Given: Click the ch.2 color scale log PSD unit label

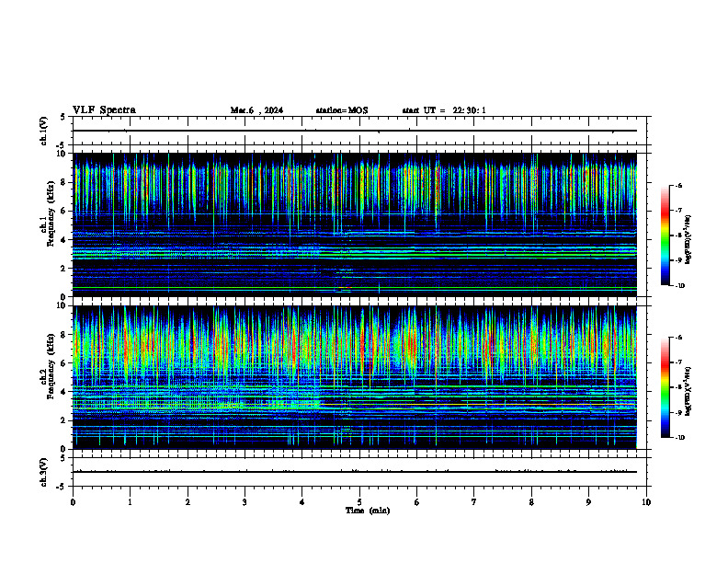Looking at the screenshot, I should pos(688,392).
